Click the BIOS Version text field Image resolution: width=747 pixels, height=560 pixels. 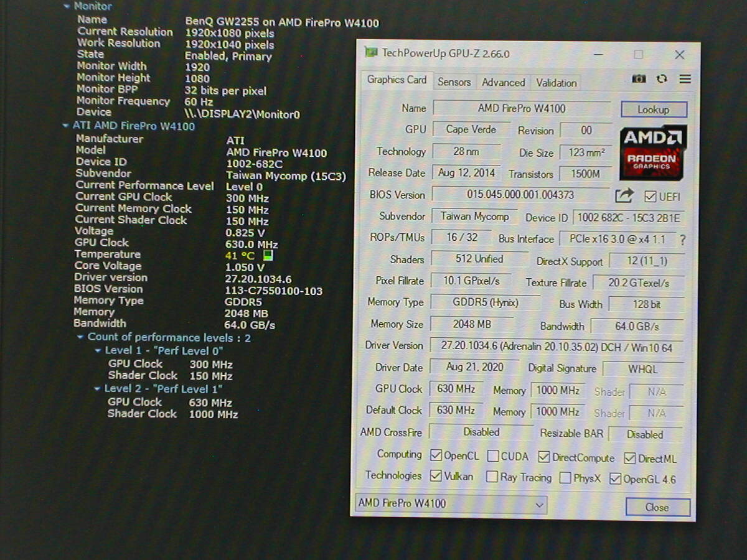pos(520,194)
